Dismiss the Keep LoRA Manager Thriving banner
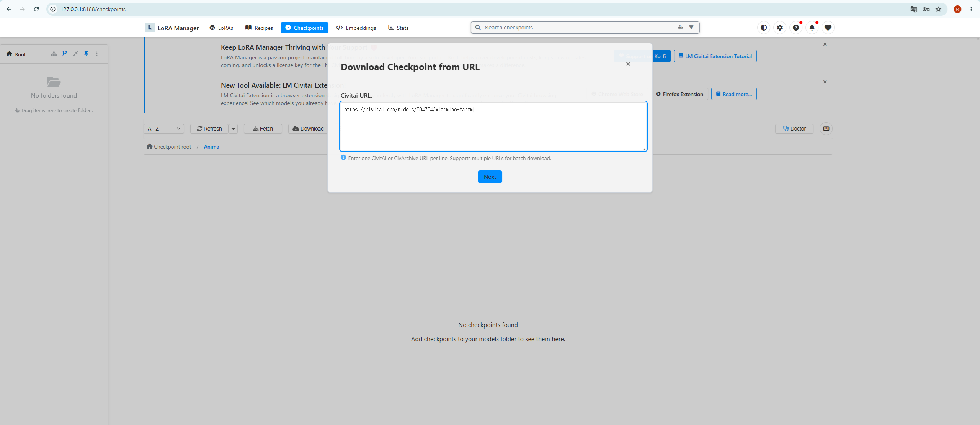The image size is (980, 425). [x=825, y=44]
